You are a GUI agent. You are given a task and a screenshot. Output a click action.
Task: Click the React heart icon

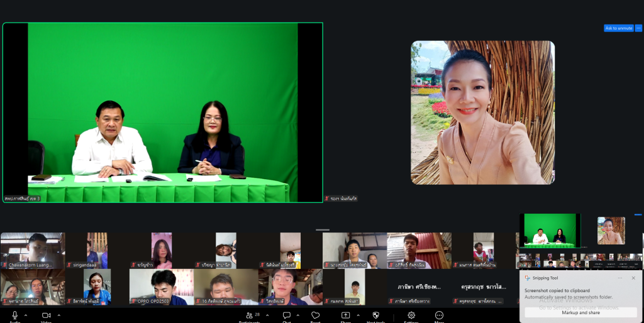[x=316, y=315]
